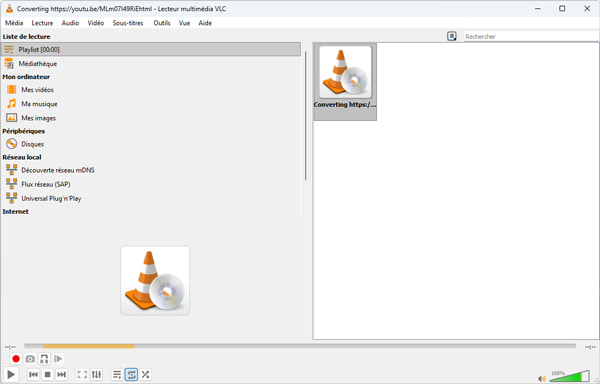Start playback with the Play button

pyautogui.click(x=11, y=374)
